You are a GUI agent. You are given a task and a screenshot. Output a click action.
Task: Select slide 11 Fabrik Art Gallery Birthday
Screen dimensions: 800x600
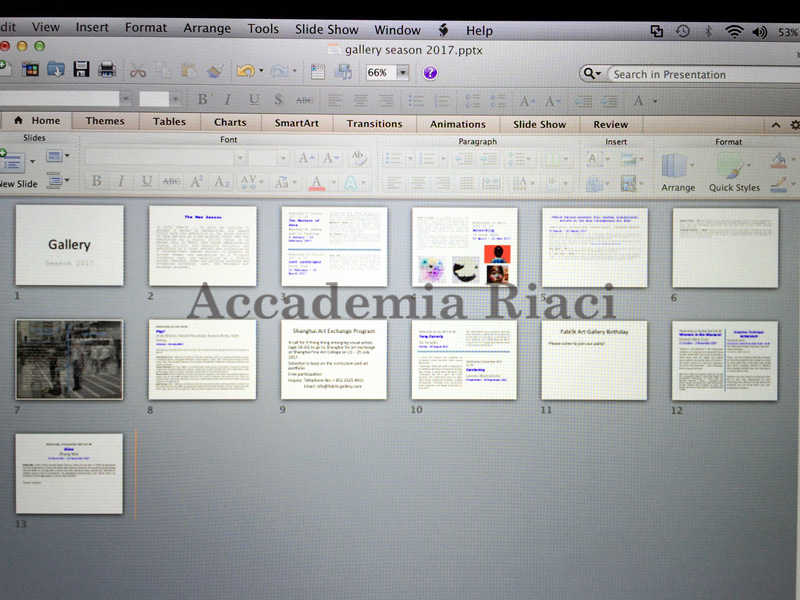tap(594, 360)
